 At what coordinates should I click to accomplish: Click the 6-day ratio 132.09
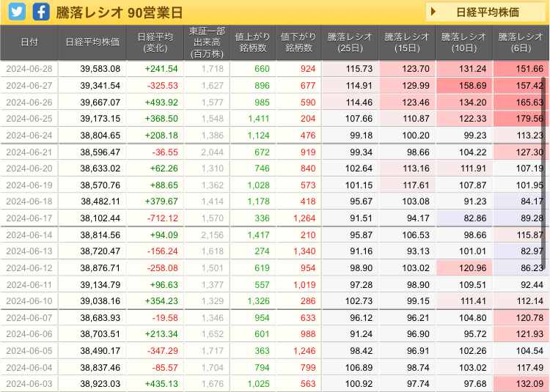(529, 383)
